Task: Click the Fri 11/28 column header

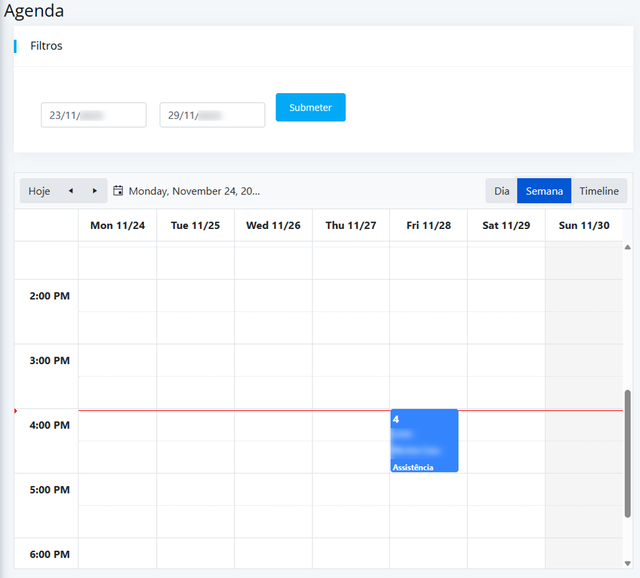Action: pyautogui.click(x=428, y=226)
